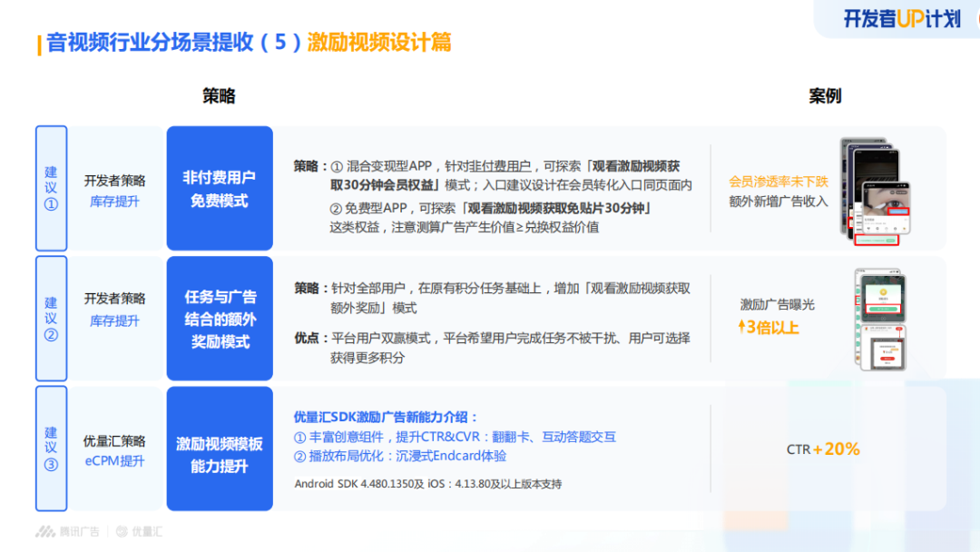The height and width of the screenshot is (552, 980).
Task: Click the 开发者UP计划 logo
Action: tap(901, 19)
